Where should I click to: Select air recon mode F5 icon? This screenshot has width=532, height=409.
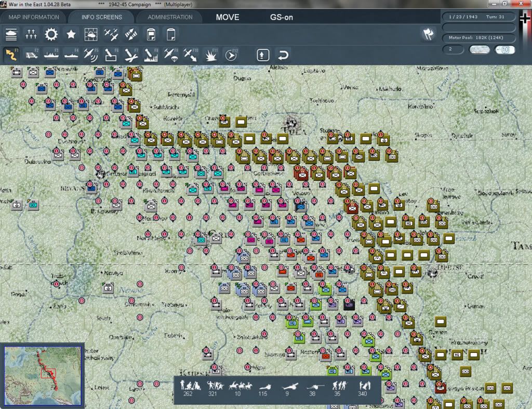(91, 55)
